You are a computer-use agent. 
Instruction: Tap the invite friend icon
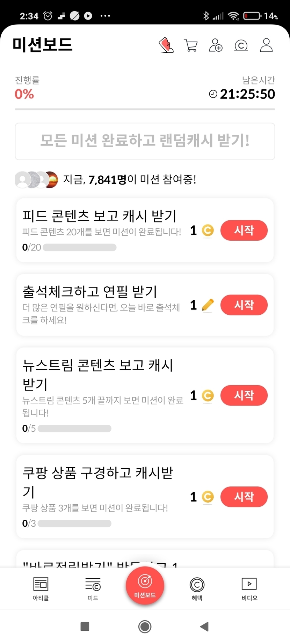click(216, 45)
